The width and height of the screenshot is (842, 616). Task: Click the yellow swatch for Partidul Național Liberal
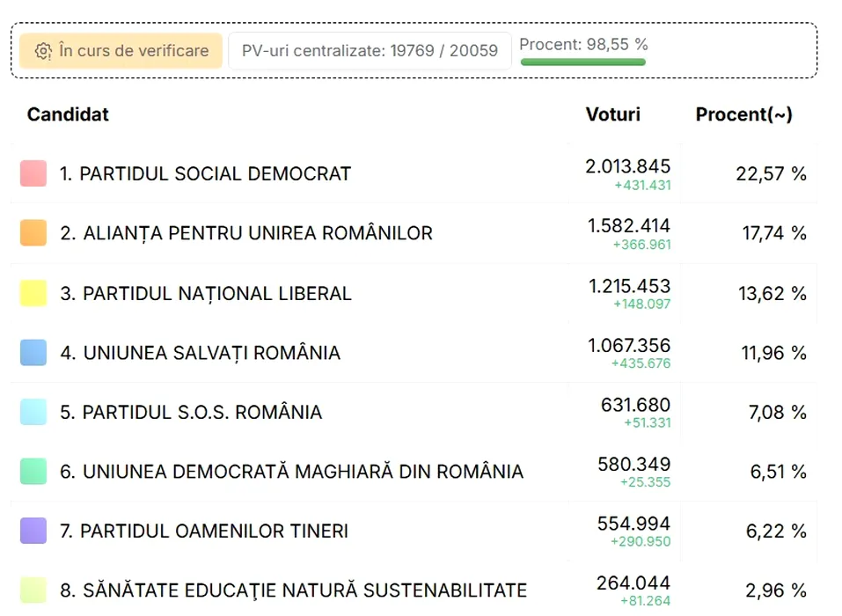pyautogui.click(x=33, y=293)
